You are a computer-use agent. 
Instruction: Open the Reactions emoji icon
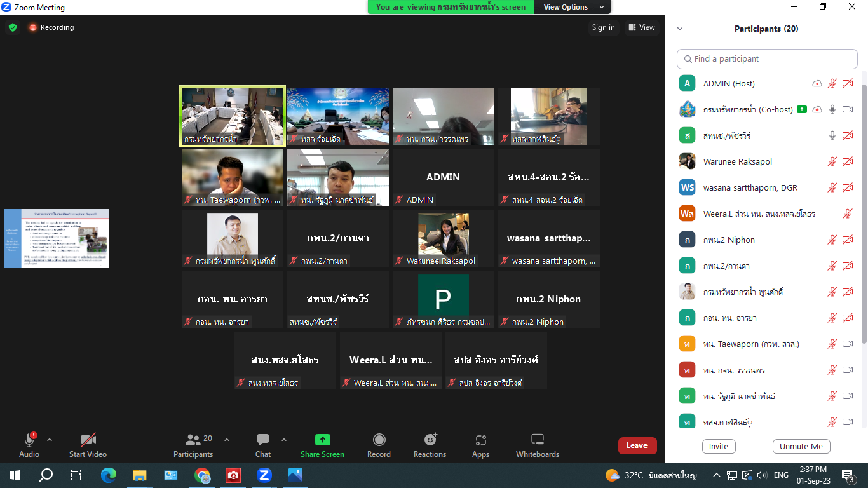[x=430, y=440]
